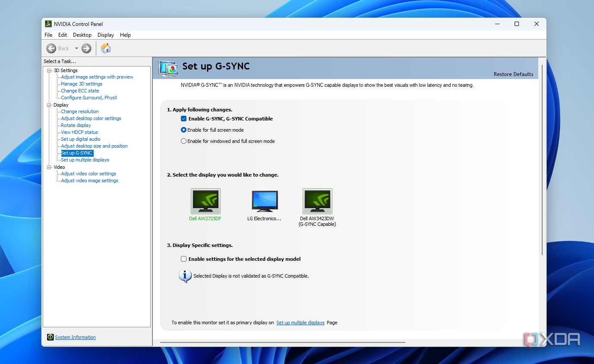Select the Dell AW3423DW G-SYNC Capable monitor icon
594x364 pixels.
click(x=317, y=201)
